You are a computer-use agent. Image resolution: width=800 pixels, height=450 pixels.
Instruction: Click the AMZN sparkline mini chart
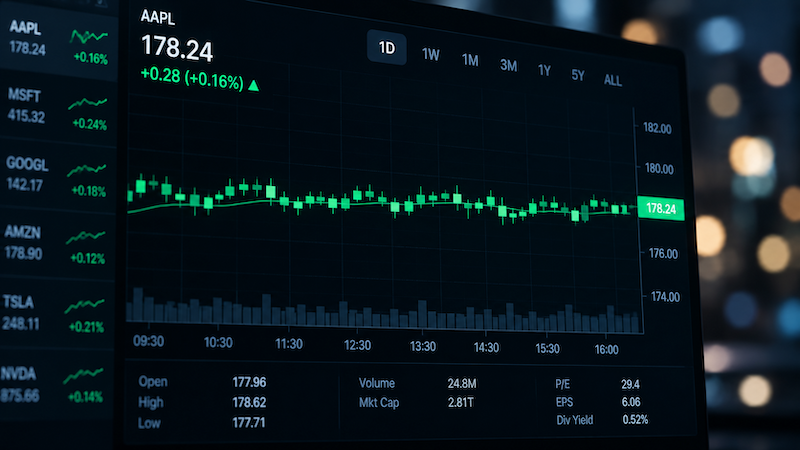[86, 237]
